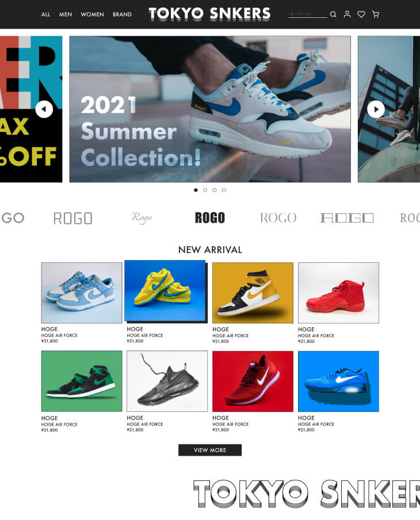420x520 pixels.
Task: Click the search magnifier icon
Action: click(333, 14)
